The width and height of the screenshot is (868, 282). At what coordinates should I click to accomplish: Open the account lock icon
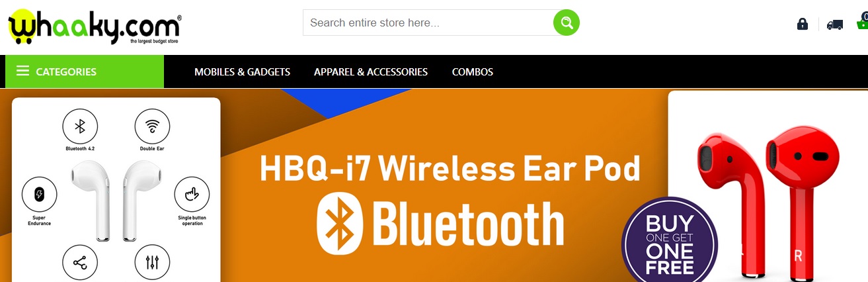(803, 24)
